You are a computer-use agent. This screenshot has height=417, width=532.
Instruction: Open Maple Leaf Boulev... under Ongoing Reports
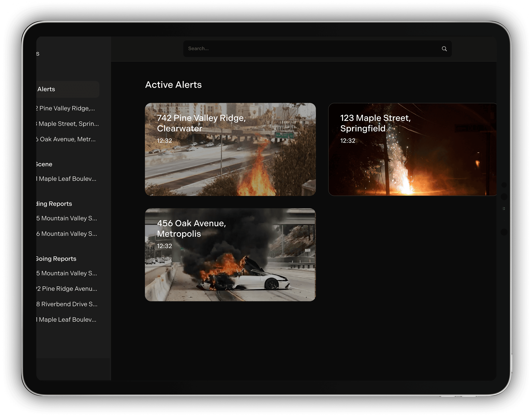point(67,320)
